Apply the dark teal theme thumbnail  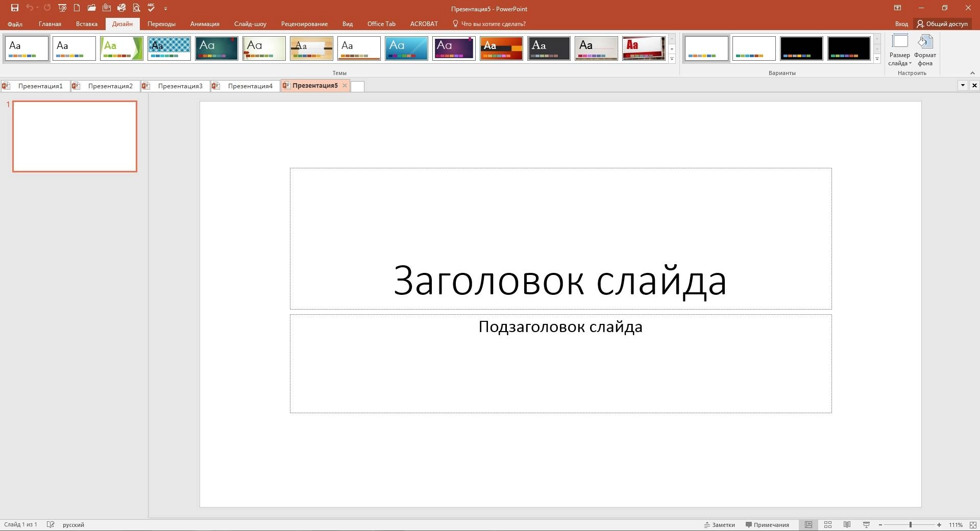click(x=216, y=48)
